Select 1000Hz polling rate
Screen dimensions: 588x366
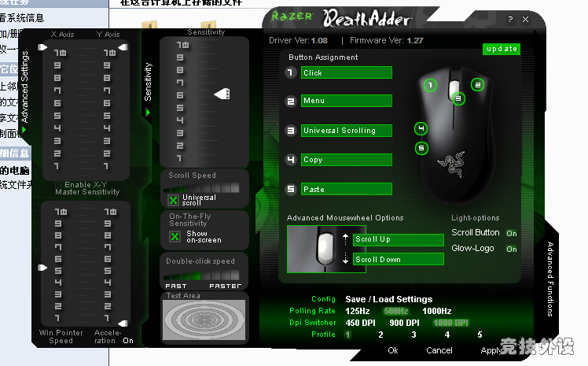(438, 311)
